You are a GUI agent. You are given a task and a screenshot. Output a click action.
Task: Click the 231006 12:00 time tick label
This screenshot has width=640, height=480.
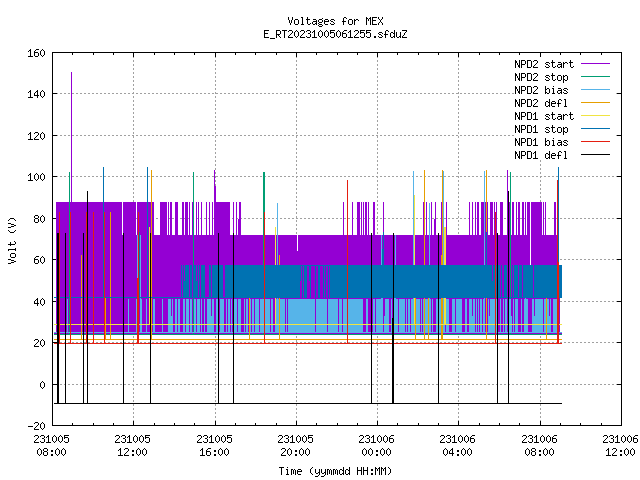tap(620, 445)
